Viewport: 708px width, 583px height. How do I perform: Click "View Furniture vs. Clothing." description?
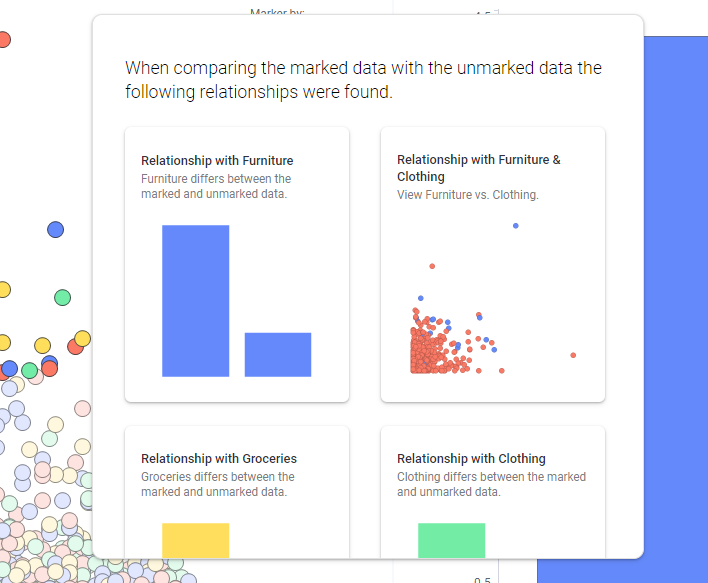[x=468, y=195]
